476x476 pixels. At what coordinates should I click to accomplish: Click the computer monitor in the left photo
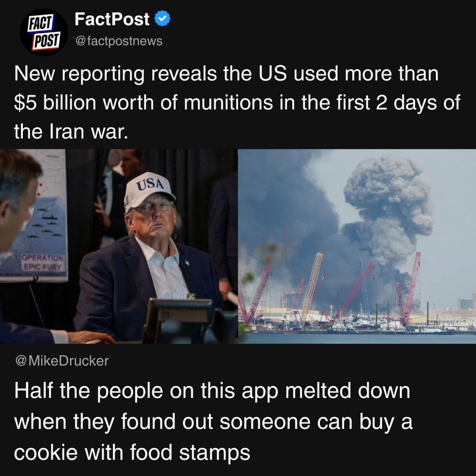tap(178, 321)
